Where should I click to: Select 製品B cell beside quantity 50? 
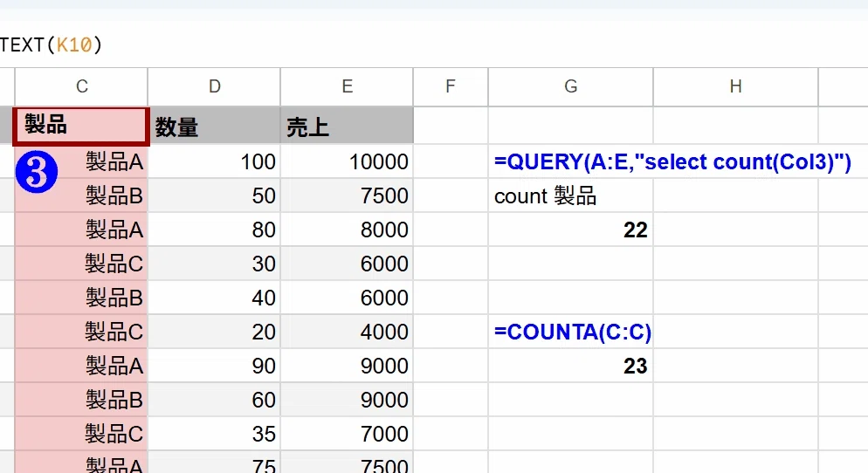click(x=81, y=195)
